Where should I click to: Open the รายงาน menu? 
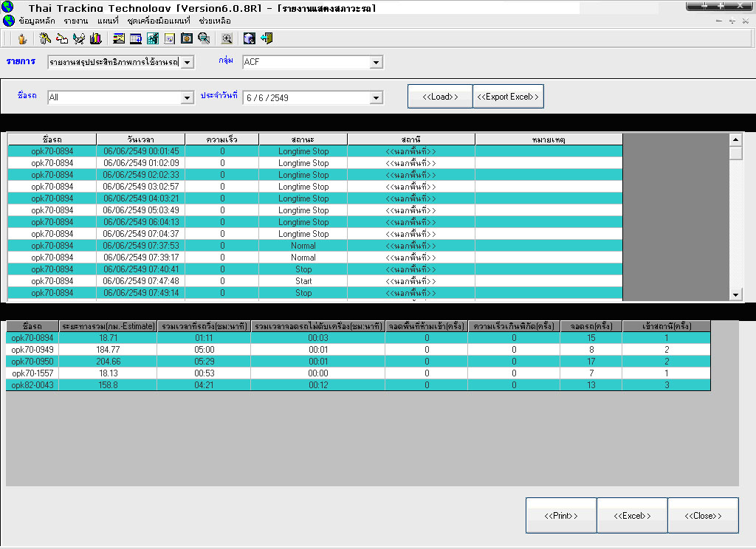pyautogui.click(x=76, y=21)
